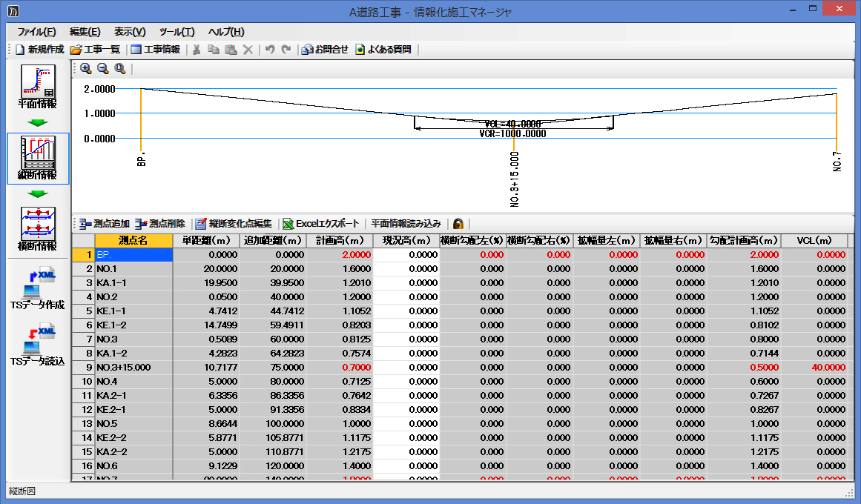This screenshot has height=504, width=861.
Task: Click the NO.7 marker in profile chart
Action: pyautogui.click(x=837, y=162)
